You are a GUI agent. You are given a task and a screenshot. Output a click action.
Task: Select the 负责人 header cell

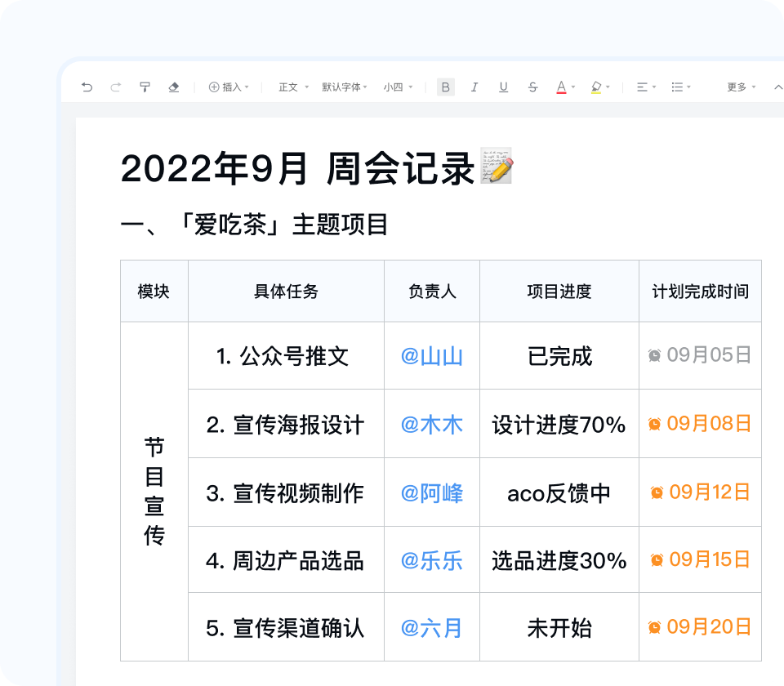click(432, 291)
